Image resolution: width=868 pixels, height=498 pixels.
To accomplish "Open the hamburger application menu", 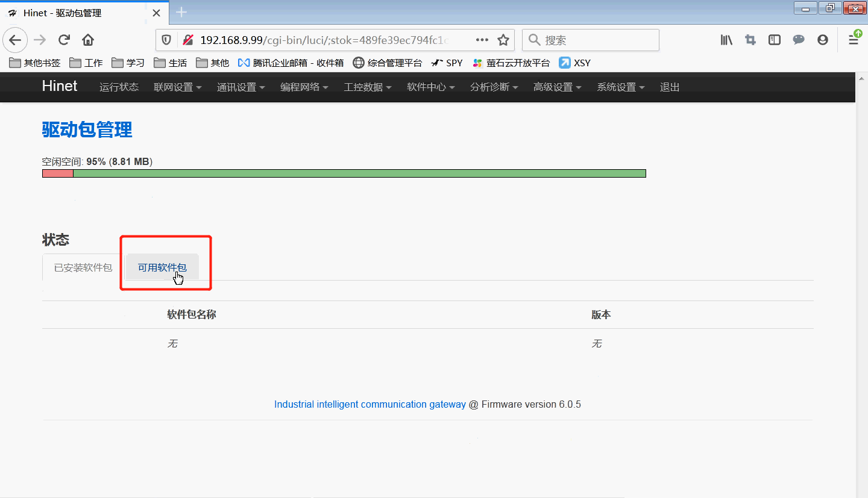I will 854,40.
